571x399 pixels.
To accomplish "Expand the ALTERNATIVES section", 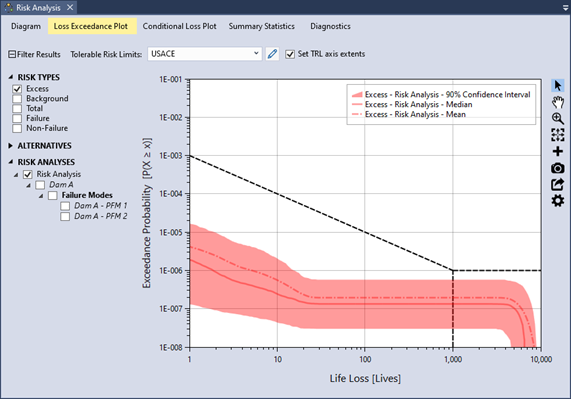I will click(x=11, y=146).
